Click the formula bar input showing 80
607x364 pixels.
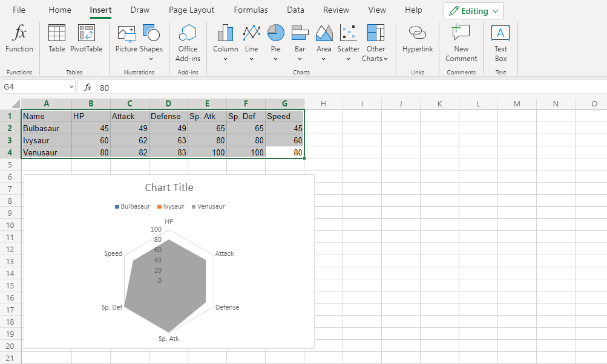303,88
